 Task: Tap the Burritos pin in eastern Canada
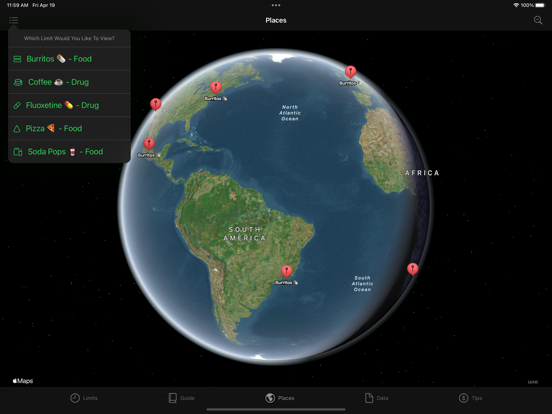(216, 87)
